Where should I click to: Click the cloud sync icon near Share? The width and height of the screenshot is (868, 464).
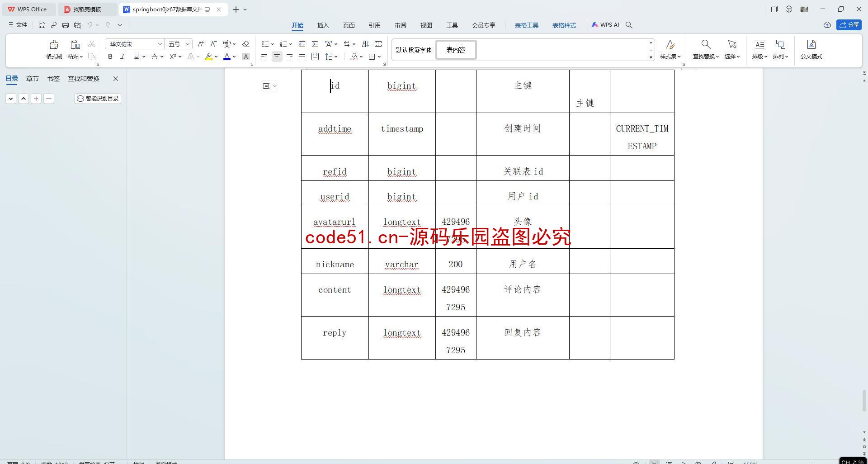pos(827,25)
